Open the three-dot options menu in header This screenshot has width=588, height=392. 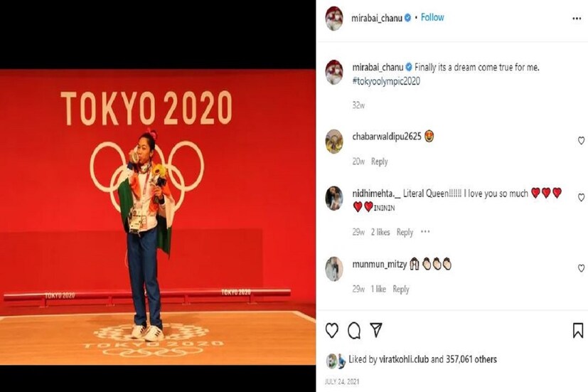click(577, 18)
